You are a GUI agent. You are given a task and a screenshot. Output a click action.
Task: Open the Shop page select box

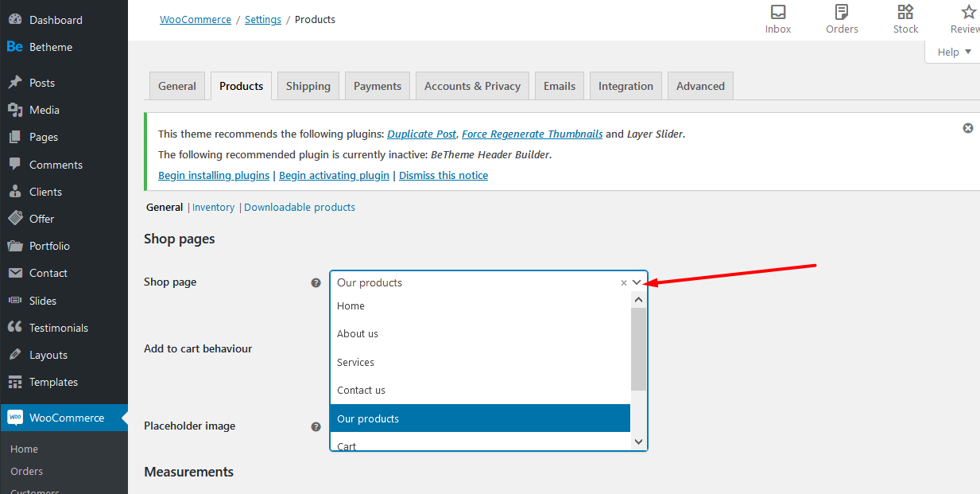[x=489, y=282]
